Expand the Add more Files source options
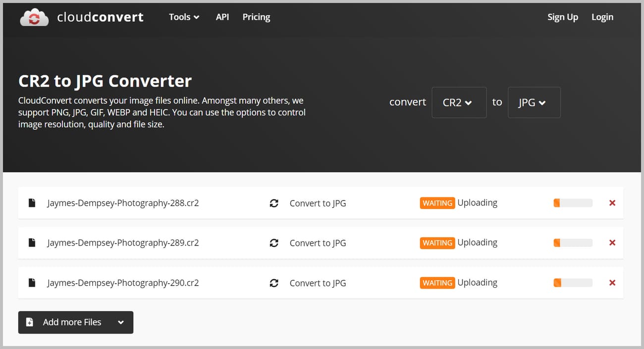 pyautogui.click(x=120, y=322)
